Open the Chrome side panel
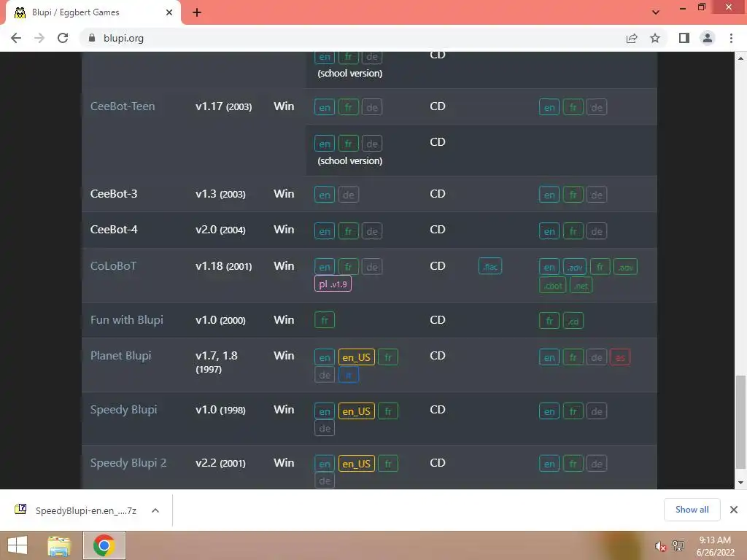 (684, 38)
